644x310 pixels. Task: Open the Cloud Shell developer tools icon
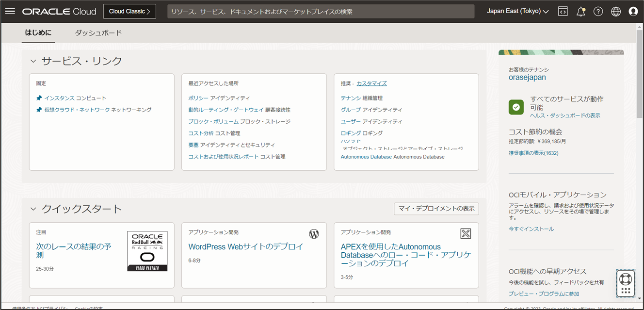click(x=563, y=11)
